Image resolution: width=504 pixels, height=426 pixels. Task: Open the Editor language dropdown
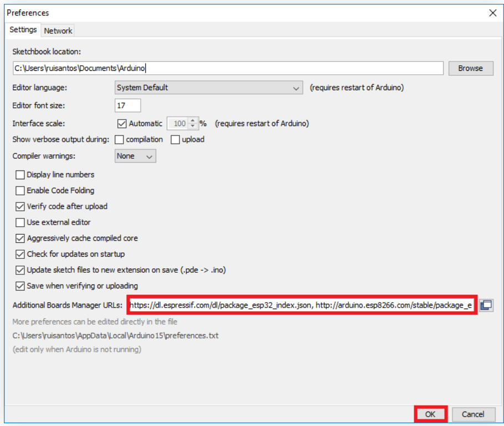tap(209, 87)
